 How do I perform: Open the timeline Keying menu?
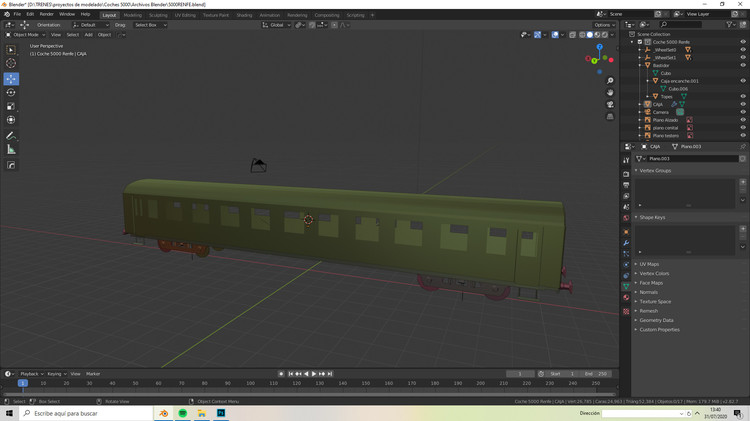55,374
